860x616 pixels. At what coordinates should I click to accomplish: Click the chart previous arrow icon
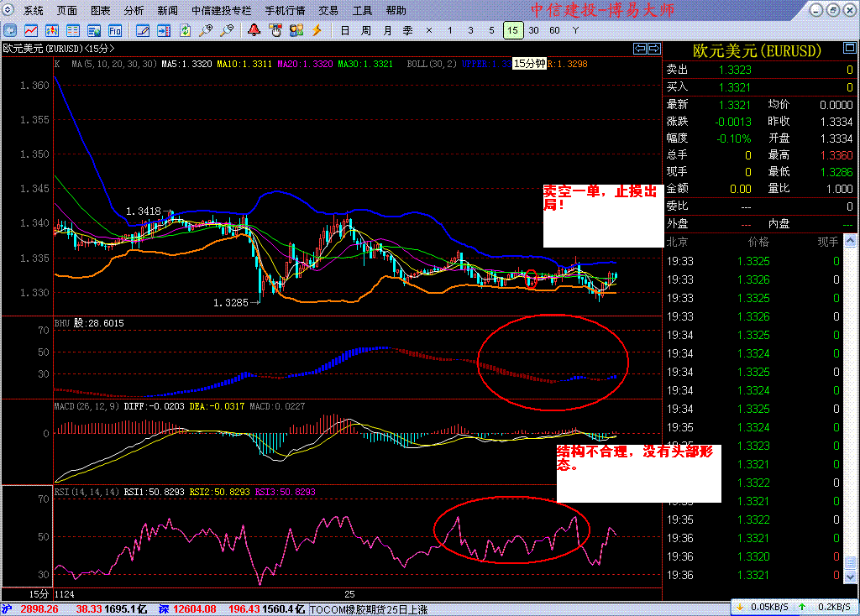(x=639, y=49)
